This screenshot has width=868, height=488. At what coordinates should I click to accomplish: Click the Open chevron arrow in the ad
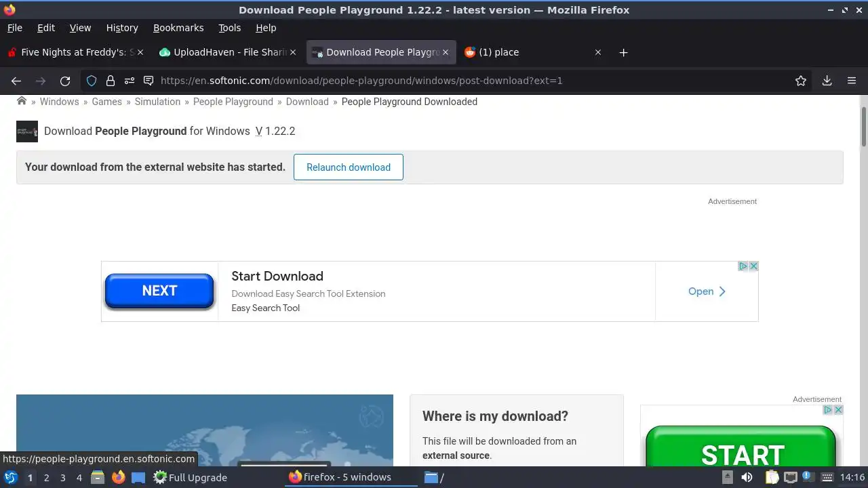click(x=722, y=291)
